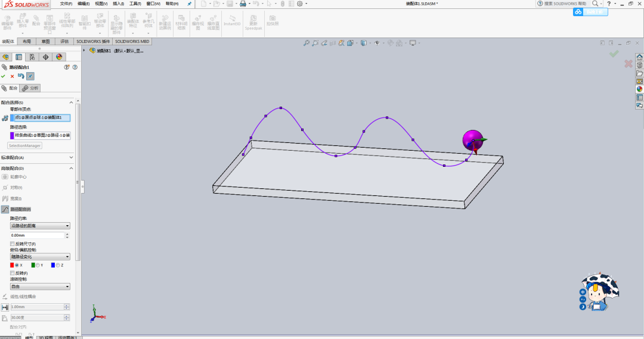
Task: Click the Zoom to Fit view icon
Action: click(306, 43)
